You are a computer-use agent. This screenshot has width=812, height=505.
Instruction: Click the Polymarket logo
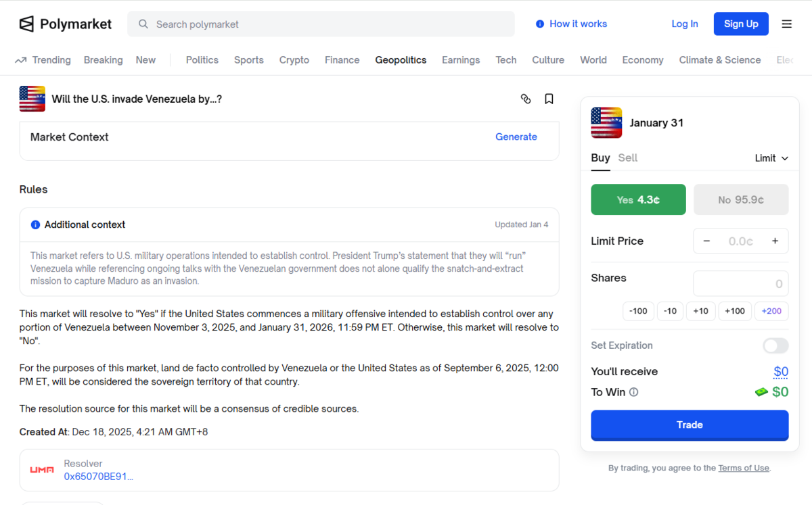pos(65,24)
